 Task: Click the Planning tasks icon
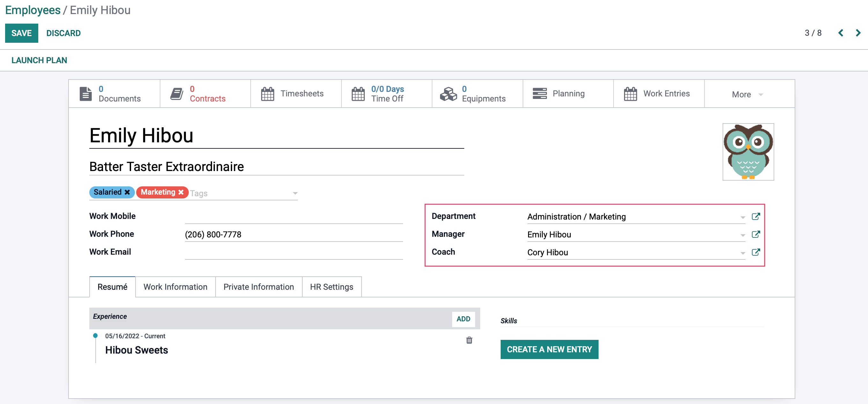click(540, 94)
